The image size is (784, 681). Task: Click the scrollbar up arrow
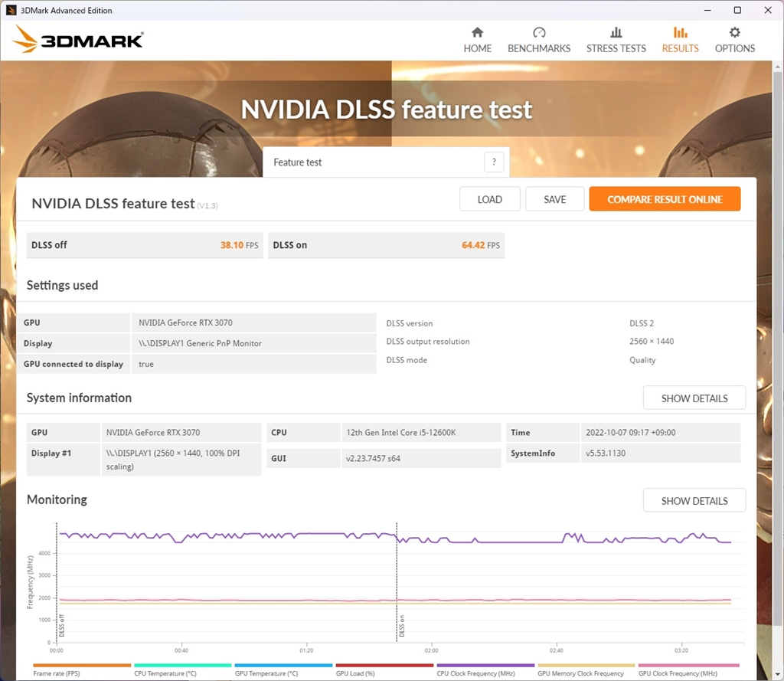(777, 67)
